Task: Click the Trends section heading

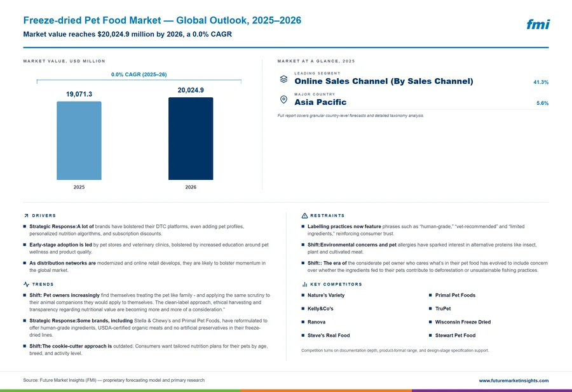Action: (x=43, y=285)
